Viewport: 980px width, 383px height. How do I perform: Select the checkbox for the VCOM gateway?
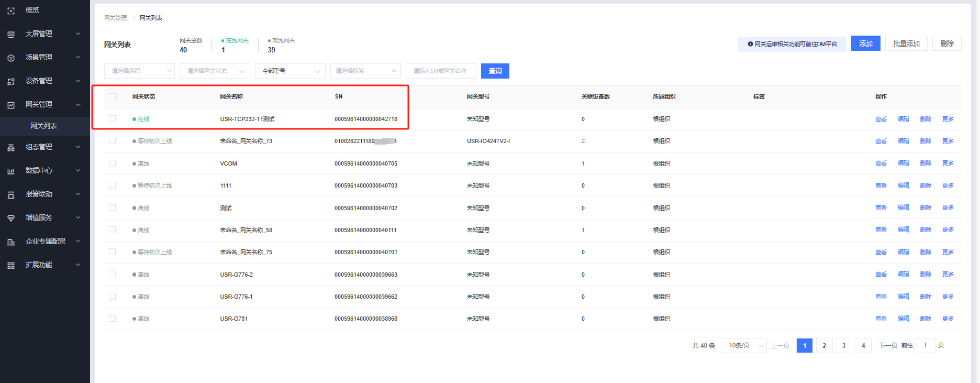[112, 163]
